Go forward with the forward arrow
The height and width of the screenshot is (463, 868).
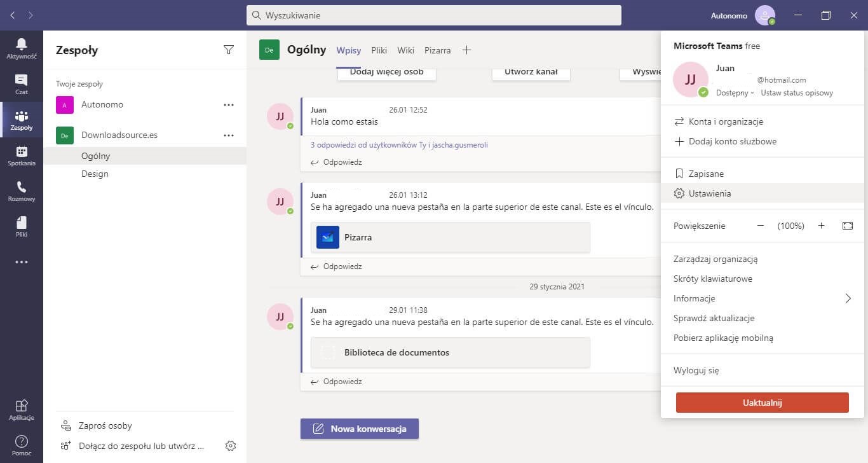click(31, 15)
